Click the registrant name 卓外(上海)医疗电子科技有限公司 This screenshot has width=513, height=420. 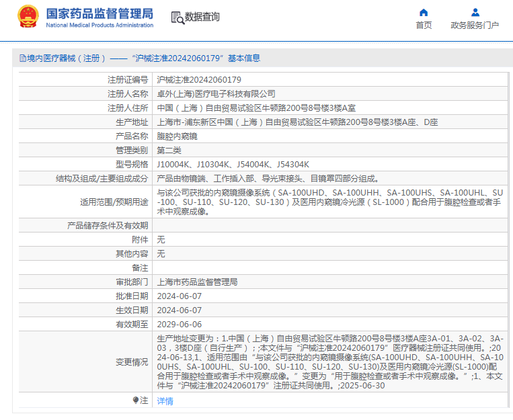pyautogui.click(x=216, y=94)
